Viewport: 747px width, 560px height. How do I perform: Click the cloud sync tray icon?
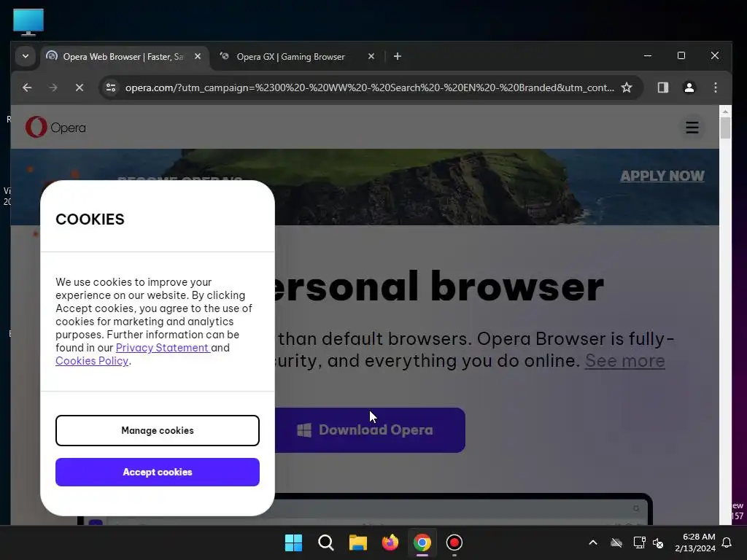(x=616, y=542)
